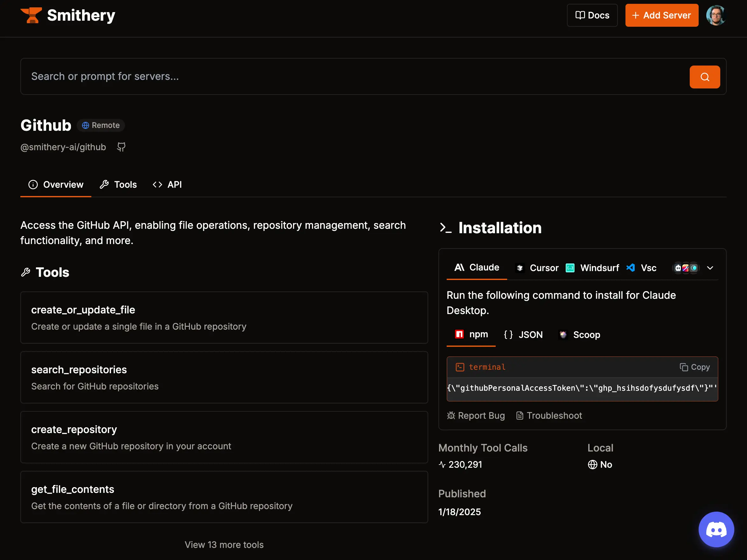Open the GitHub repository icon link

click(121, 147)
